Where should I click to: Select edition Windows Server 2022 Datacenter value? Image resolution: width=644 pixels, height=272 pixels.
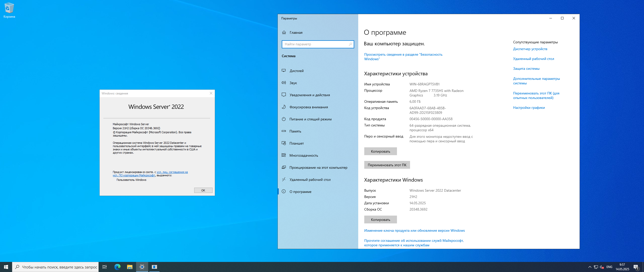tap(435, 190)
